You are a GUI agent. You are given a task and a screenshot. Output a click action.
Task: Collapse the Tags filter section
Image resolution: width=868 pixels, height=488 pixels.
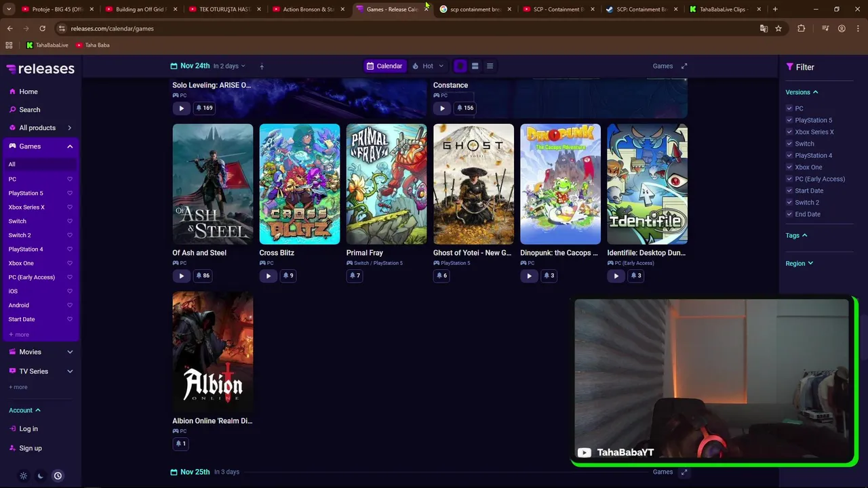[796, 235]
